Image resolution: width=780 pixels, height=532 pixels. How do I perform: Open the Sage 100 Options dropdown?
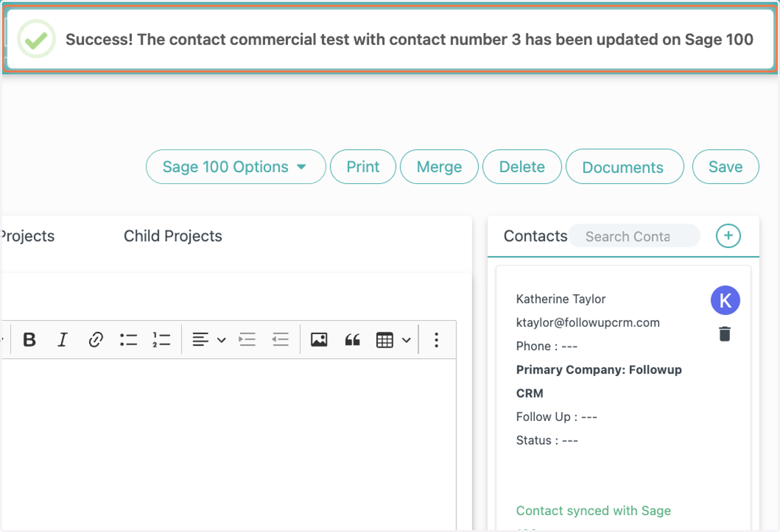[235, 167]
